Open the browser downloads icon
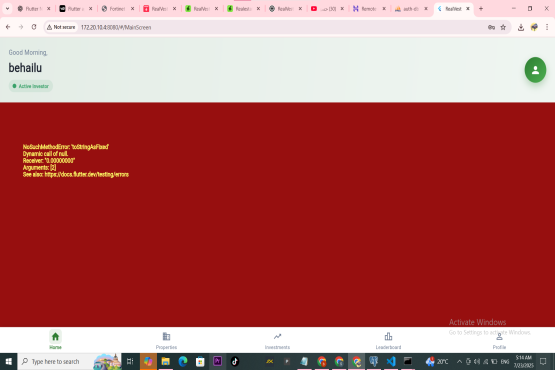 (521, 27)
